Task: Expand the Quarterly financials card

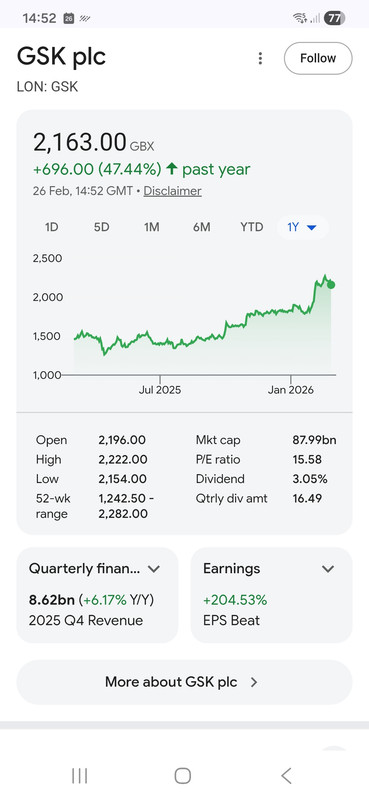Action: pos(97,595)
